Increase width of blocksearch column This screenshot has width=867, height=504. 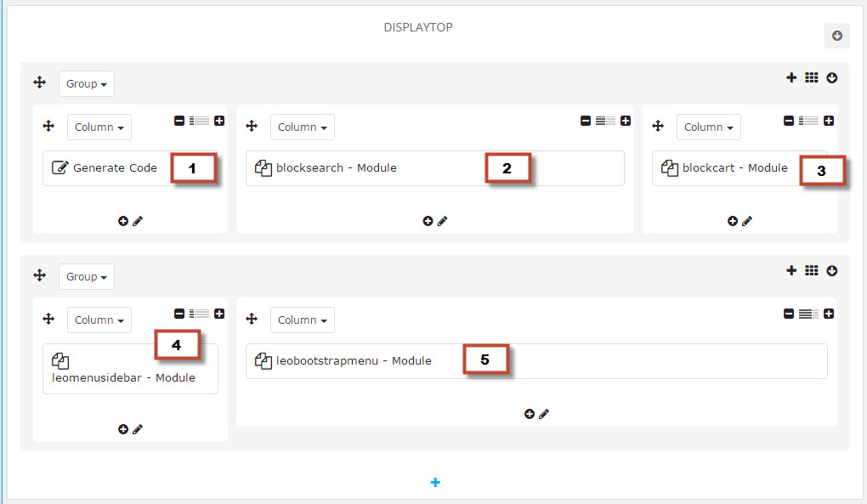626,121
